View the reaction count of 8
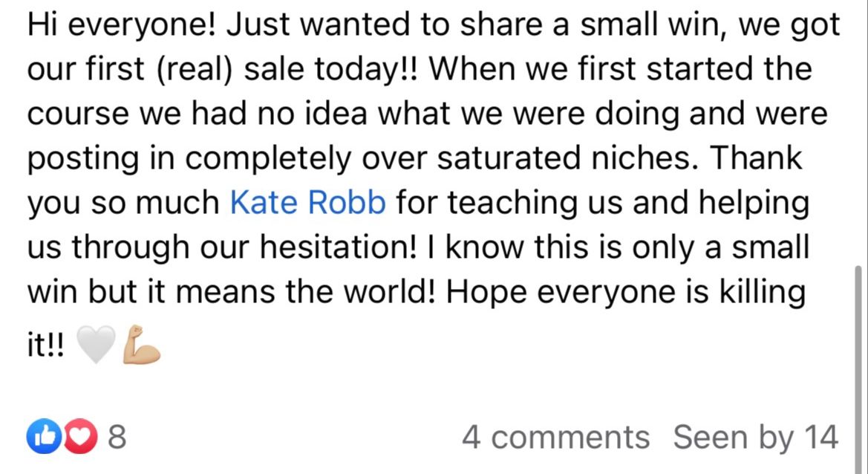 pyautogui.click(x=117, y=437)
